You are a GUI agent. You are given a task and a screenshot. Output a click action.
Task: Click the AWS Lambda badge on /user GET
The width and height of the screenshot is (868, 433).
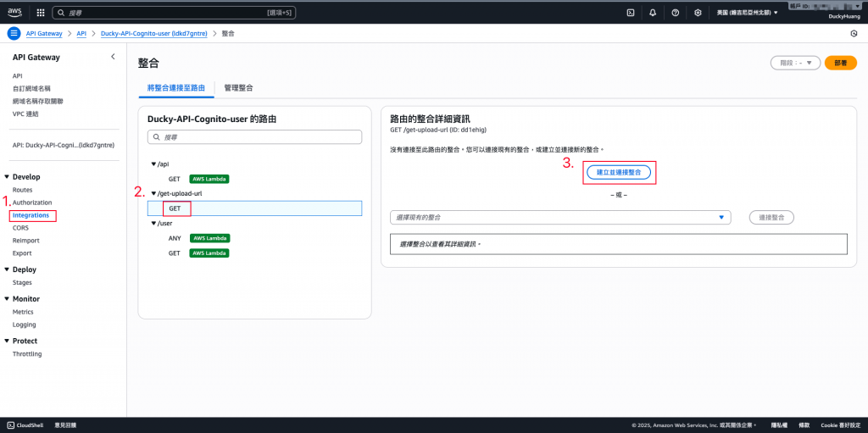click(x=210, y=253)
